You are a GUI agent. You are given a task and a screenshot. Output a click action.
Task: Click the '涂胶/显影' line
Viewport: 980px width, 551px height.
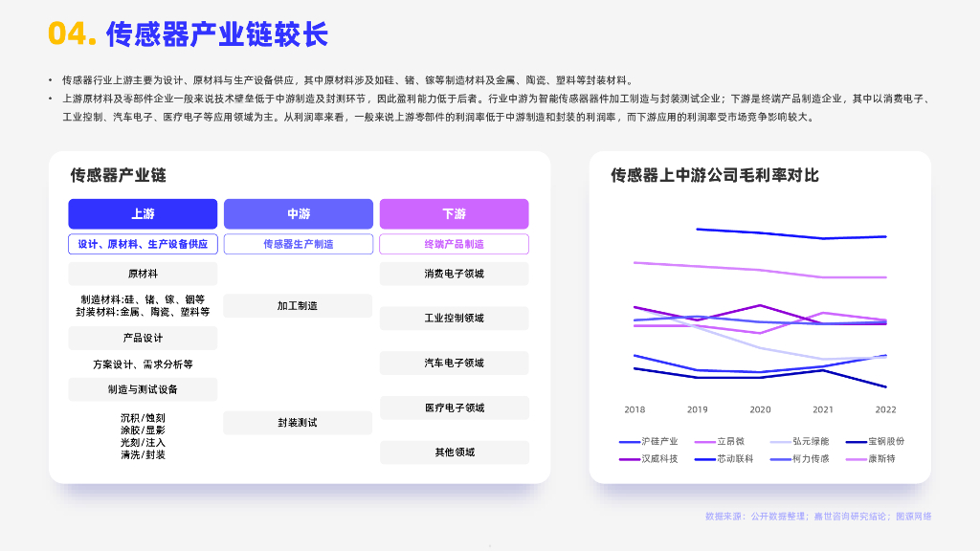click(x=143, y=430)
